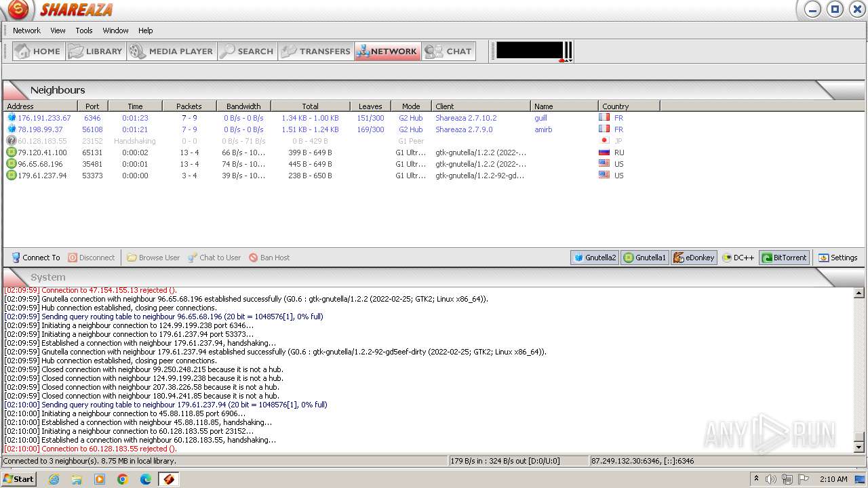This screenshot has width=868, height=488.
Task: Click system log scrollbar down arrow
Action: coord(859,448)
